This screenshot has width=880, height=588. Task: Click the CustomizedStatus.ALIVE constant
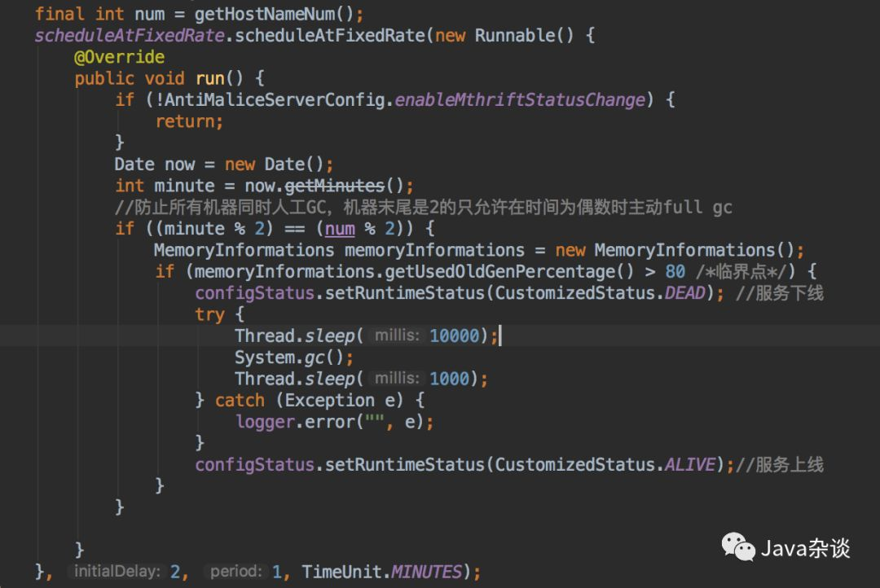coord(605,464)
